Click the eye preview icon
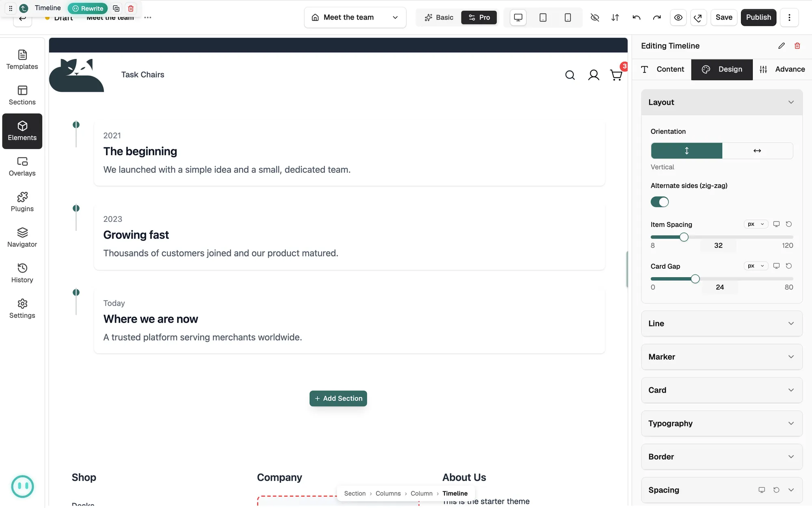812x508 pixels. coord(678,17)
